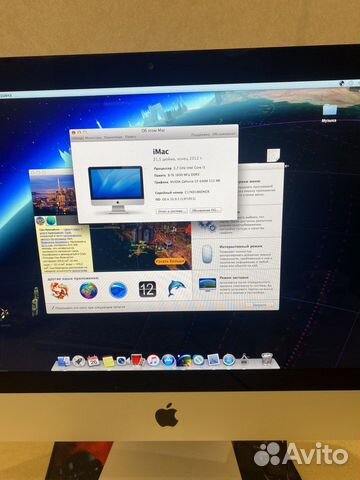Screen dimensions: 360x480
Task: Click the city skyline thumbnail image
Action: (x=53, y=194)
